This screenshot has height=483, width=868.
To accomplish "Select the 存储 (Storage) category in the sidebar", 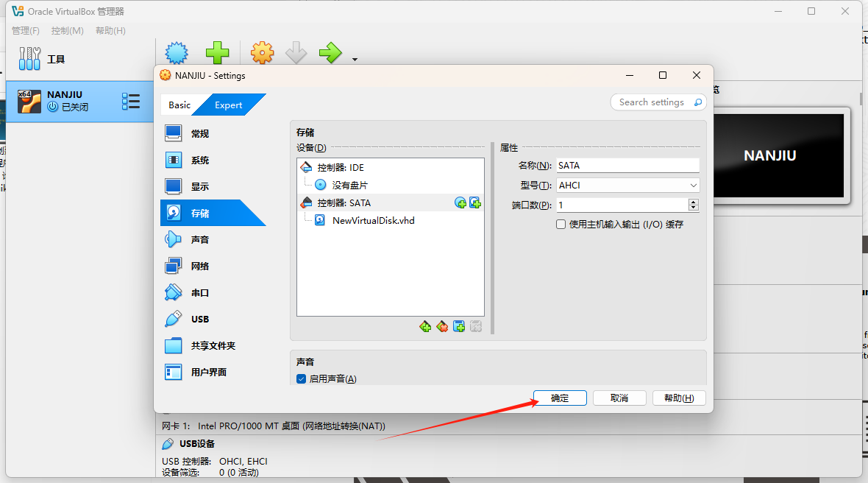I will 213,213.
